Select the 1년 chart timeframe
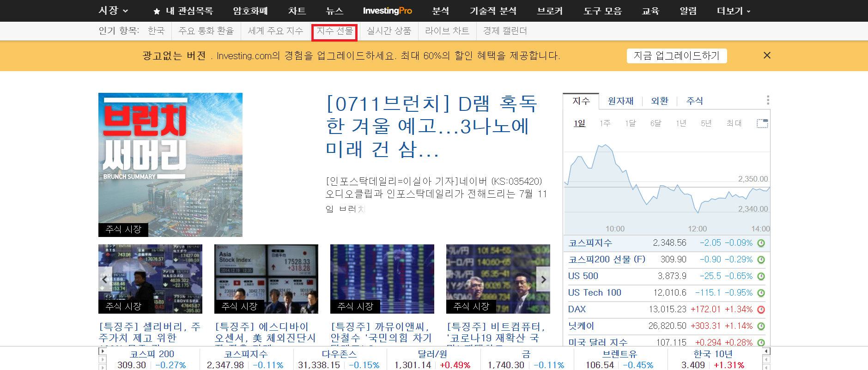868x370 pixels. click(681, 123)
